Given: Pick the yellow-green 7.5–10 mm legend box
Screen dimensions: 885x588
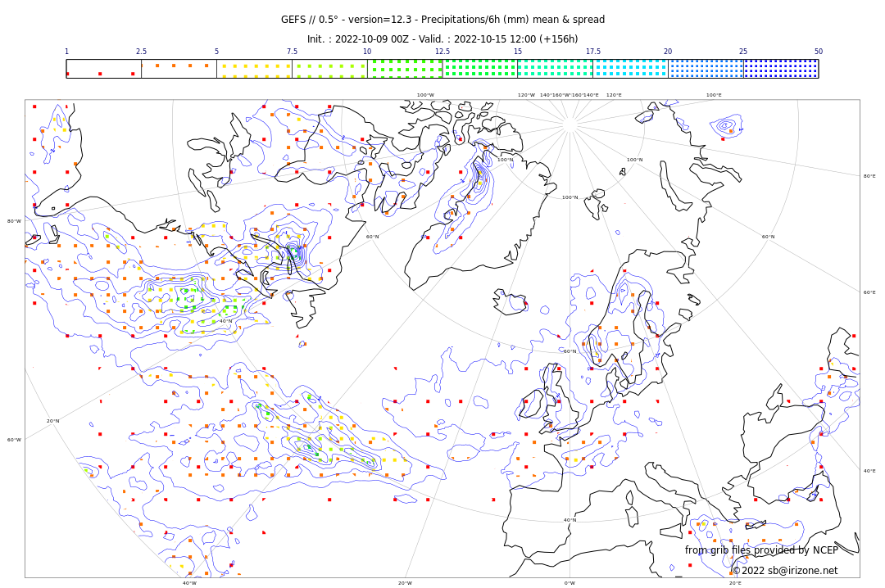Looking at the screenshot, I should 329,69.
